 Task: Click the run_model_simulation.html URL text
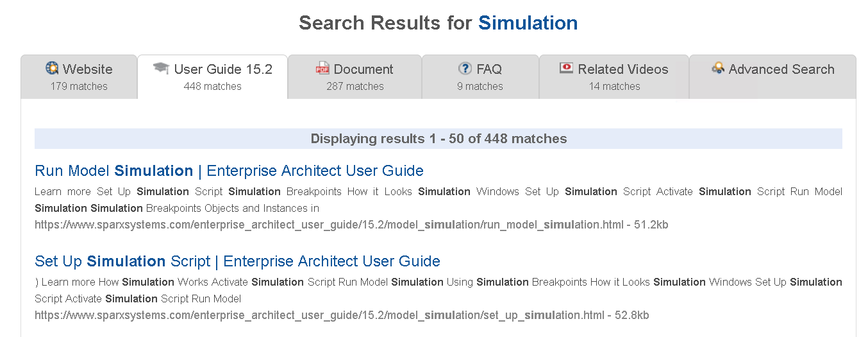click(351, 225)
